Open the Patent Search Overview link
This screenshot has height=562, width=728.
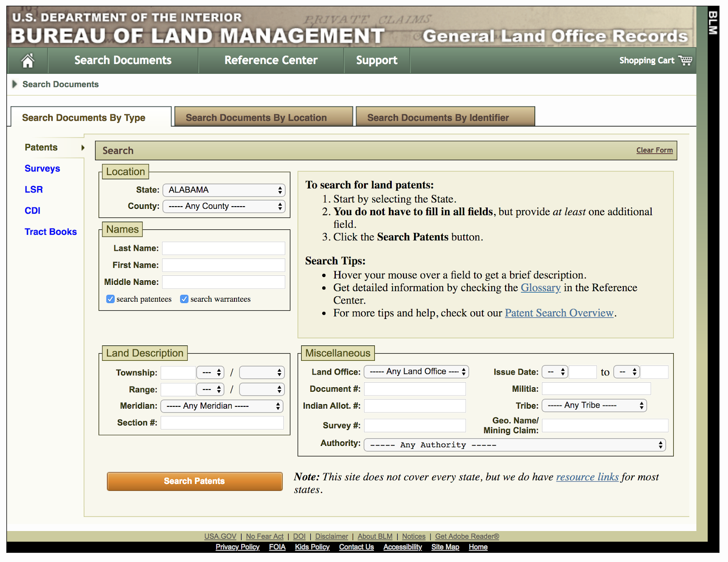point(559,313)
